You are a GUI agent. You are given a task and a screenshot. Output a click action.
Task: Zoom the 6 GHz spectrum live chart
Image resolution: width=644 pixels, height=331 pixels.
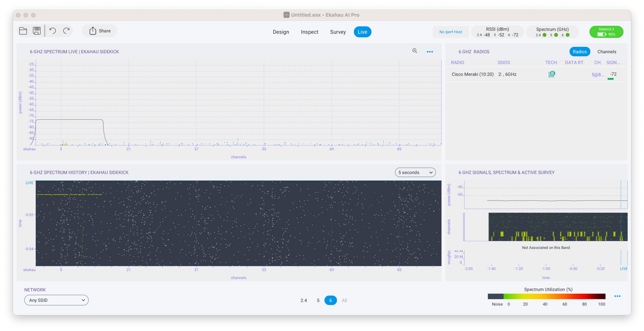click(415, 51)
